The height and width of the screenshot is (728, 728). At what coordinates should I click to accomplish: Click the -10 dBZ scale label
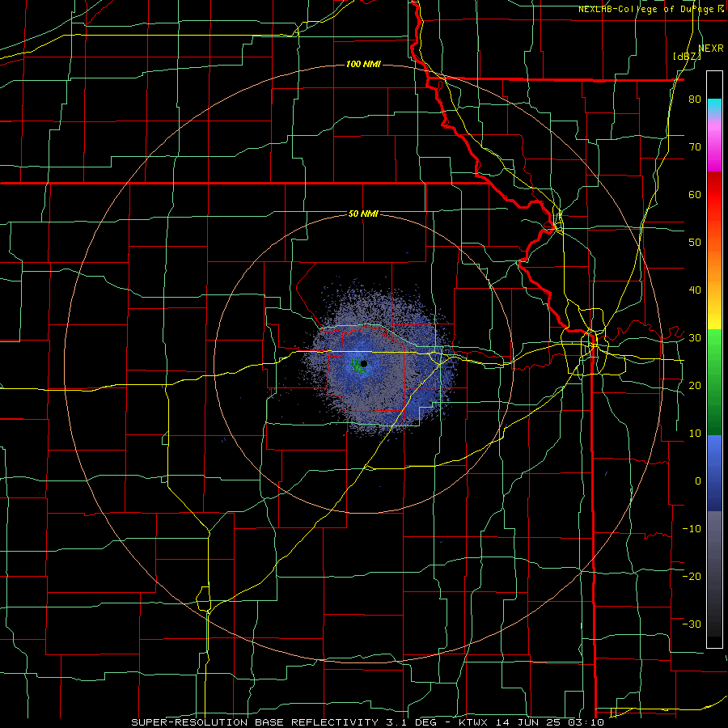692,528
